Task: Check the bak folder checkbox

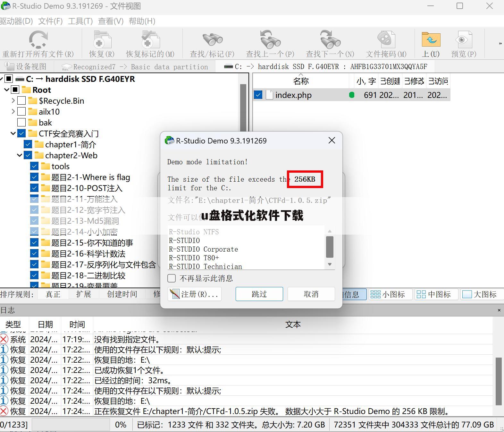Action: tap(21, 123)
